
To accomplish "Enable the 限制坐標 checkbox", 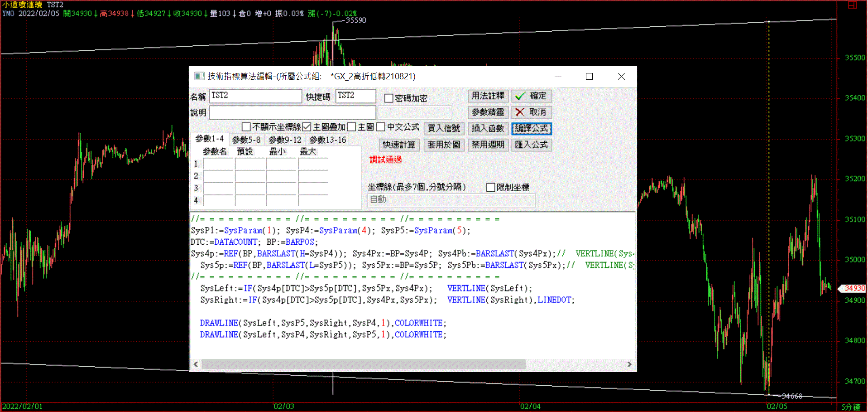I will (490, 188).
